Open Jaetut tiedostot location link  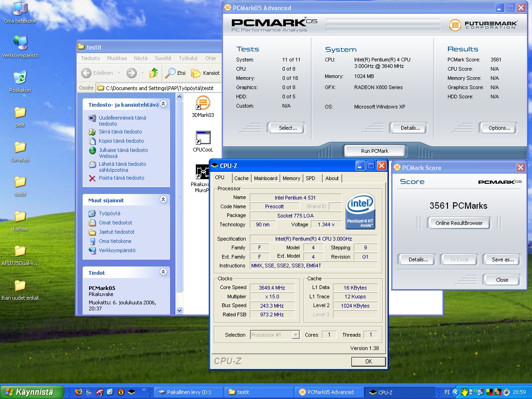pos(116,232)
